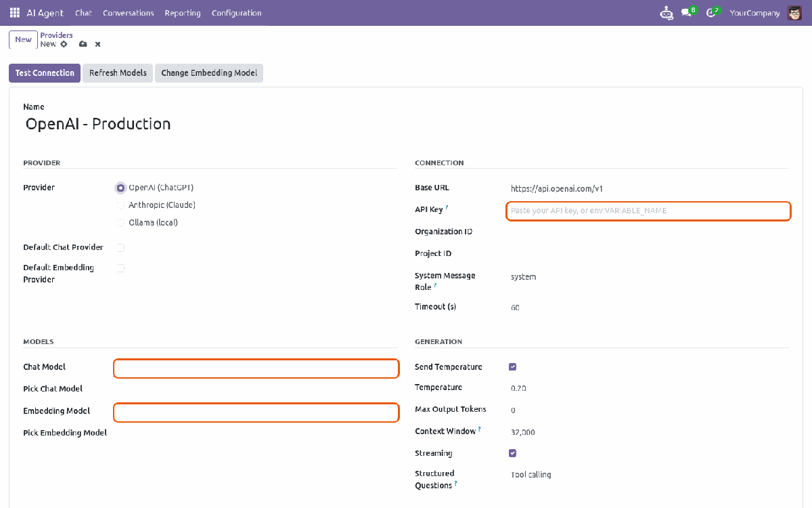Image resolution: width=812 pixels, height=508 pixels.
Task: Open the Chat menu
Action: [x=83, y=13]
